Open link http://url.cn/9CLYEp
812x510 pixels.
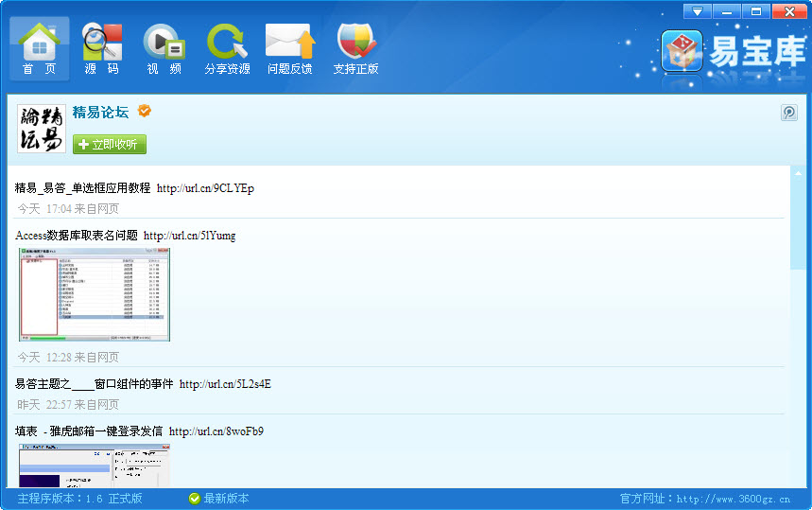pos(205,188)
